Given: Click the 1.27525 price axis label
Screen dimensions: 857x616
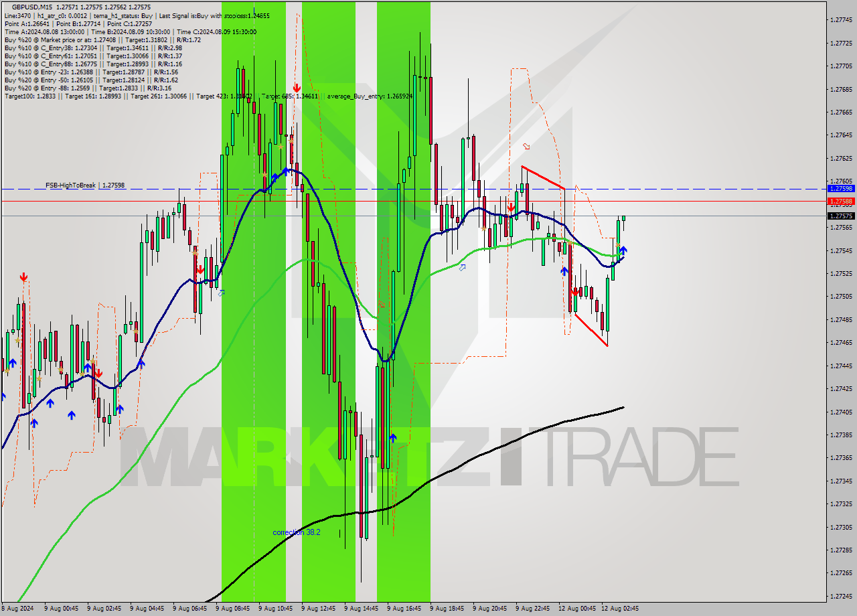Looking at the screenshot, I should pyautogui.click(x=841, y=273).
